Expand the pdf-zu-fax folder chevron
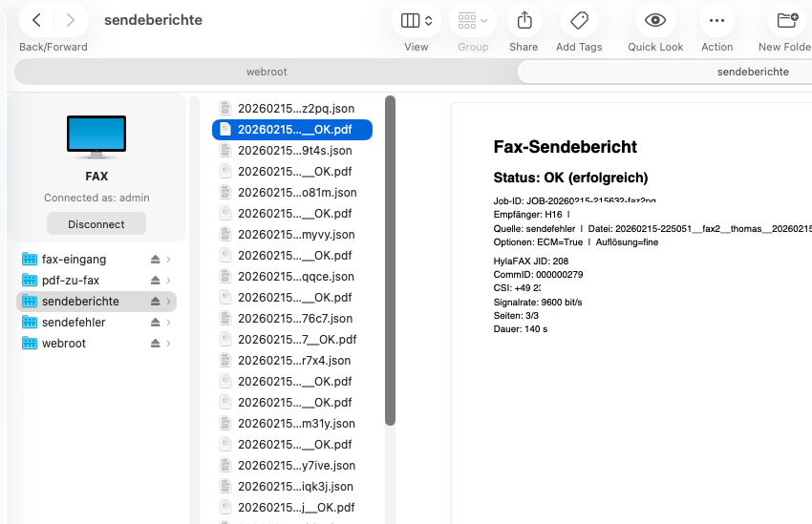 [x=169, y=281]
